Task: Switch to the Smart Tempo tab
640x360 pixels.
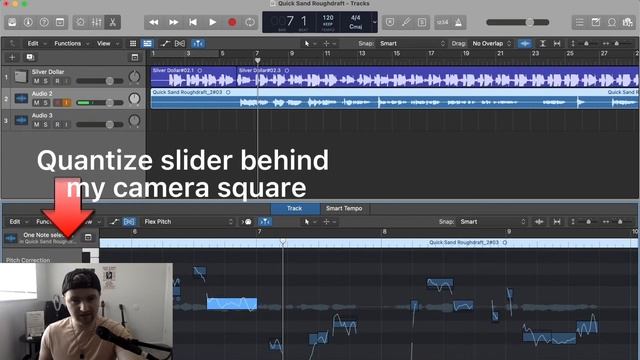Action: [344, 209]
